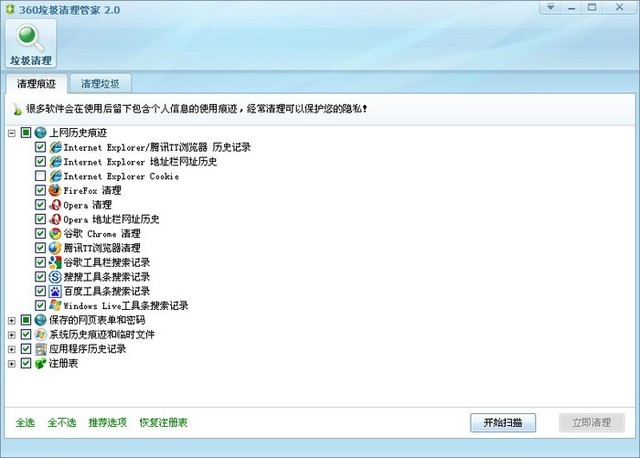Image resolution: width=640 pixels, height=458 pixels.
Task: Select the 百度工具条搜索记录 text label
Action: pyautogui.click(x=107, y=291)
